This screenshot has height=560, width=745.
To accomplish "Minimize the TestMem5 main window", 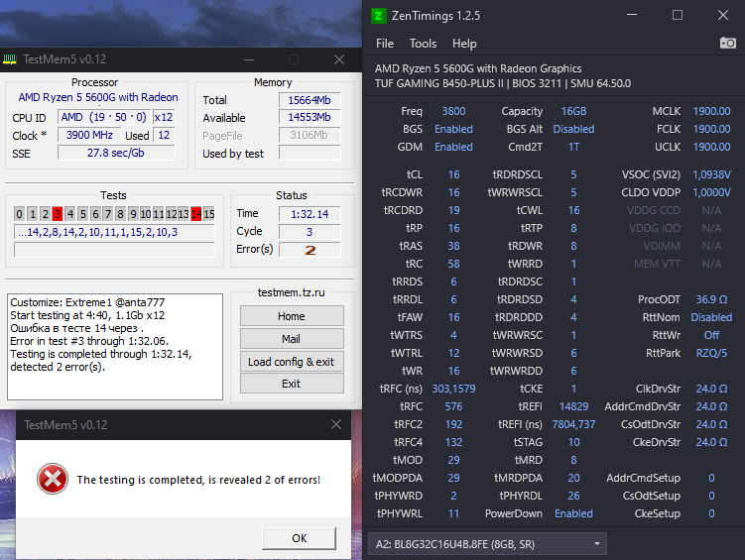I will (x=249, y=59).
